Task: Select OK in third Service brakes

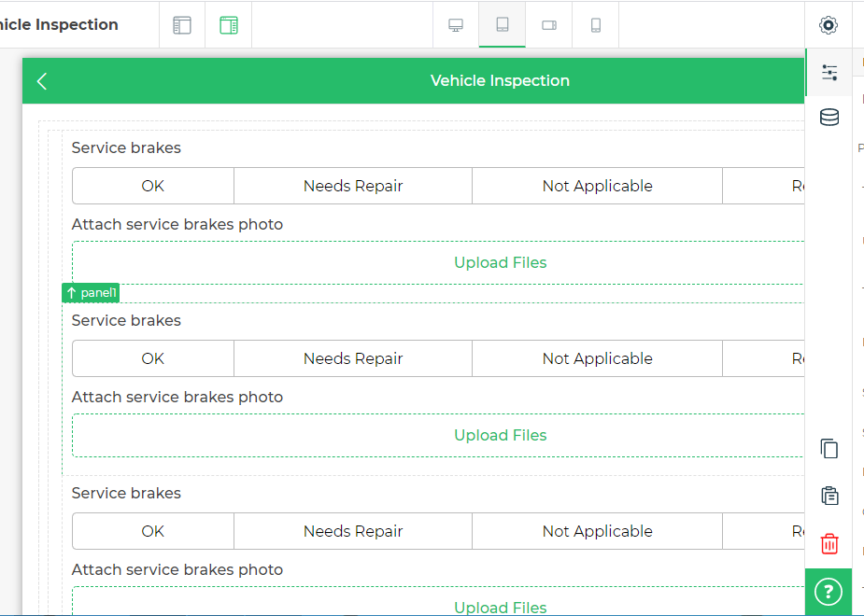Action: [x=152, y=531]
